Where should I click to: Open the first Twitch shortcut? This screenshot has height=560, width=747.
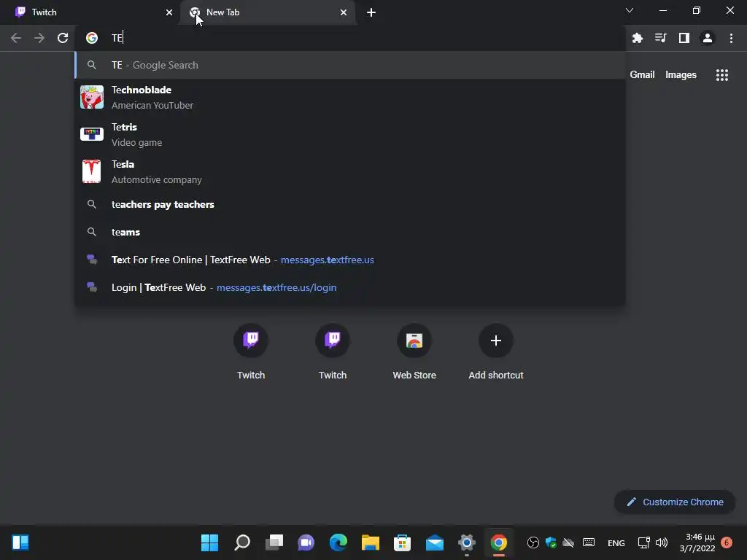251,352
